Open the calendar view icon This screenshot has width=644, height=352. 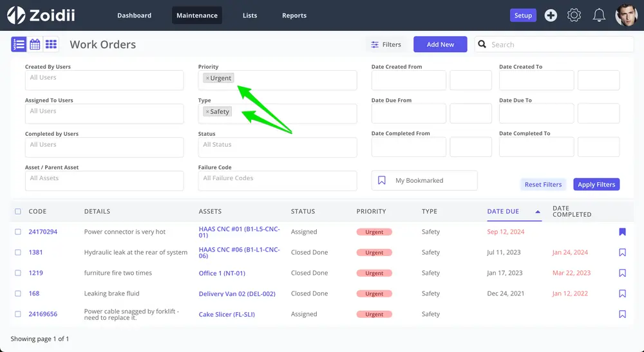35,44
